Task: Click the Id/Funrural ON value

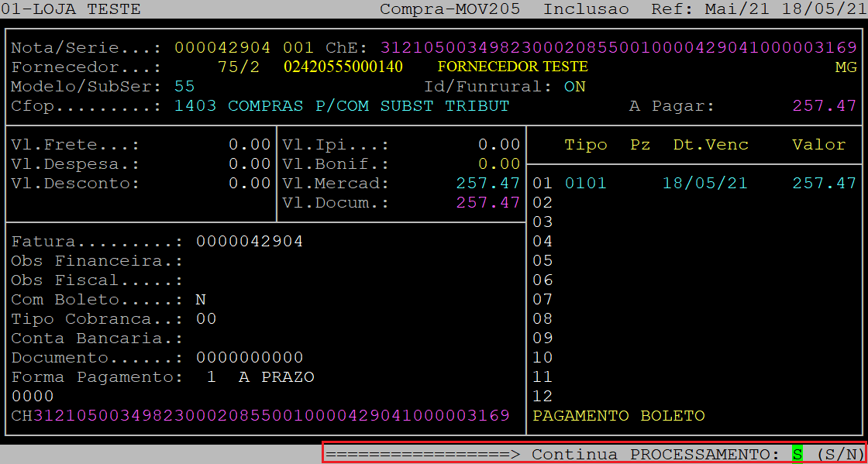Action: point(574,87)
